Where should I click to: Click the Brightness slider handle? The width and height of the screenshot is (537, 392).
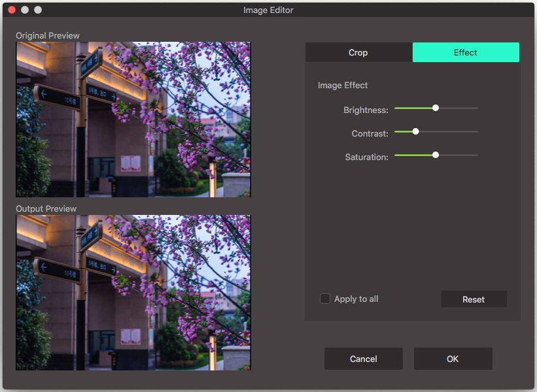(436, 108)
